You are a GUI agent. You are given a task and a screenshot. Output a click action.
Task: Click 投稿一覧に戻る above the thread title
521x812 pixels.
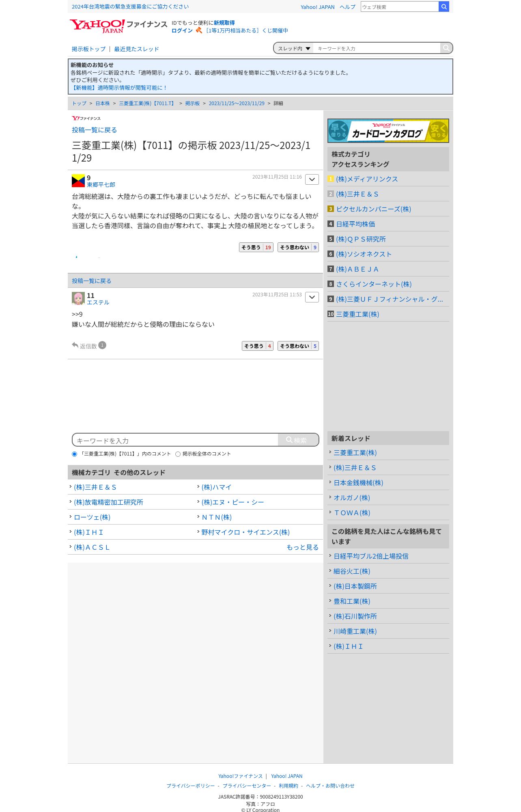95,130
